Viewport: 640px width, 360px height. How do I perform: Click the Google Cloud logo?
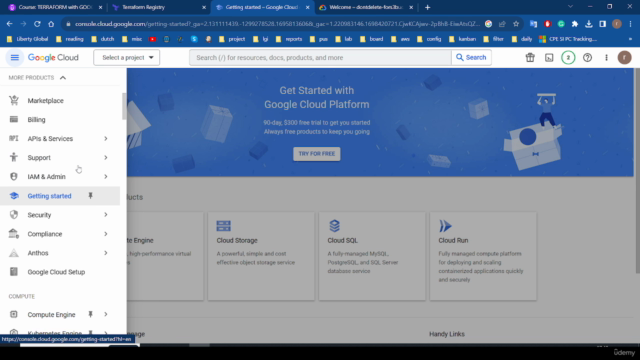click(x=53, y=58)
